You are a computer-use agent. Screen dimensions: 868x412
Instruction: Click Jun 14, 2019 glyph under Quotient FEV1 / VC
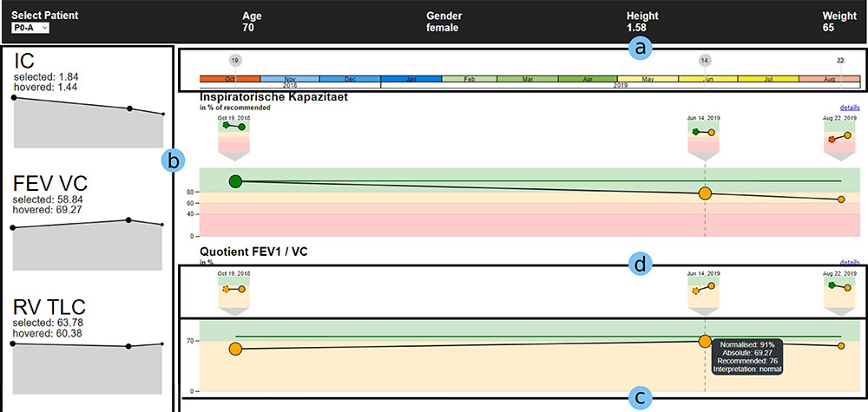[x=704, y=297]
